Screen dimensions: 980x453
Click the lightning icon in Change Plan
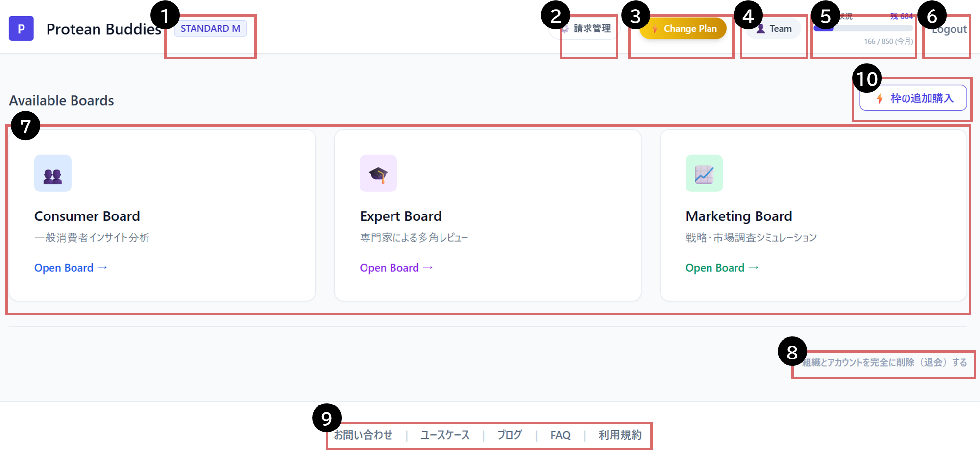coord(655,29)
